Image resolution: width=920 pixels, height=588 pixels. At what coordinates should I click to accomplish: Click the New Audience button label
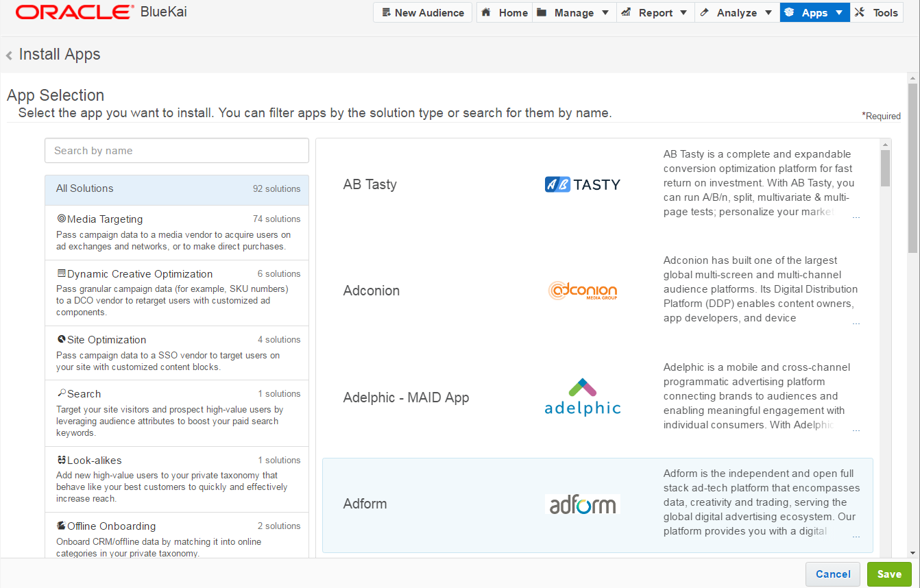(429, 12)
